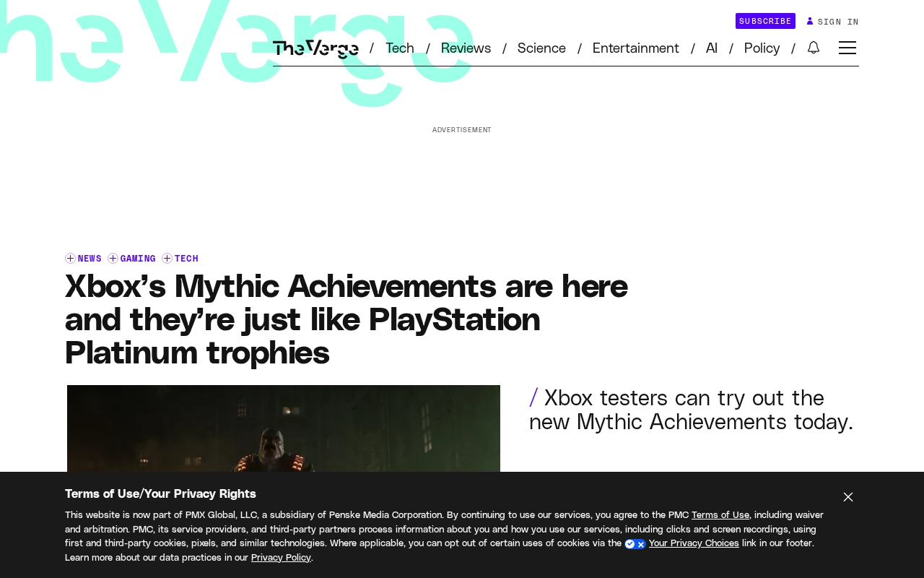Follow Tech topic plus icon

coord(167,259)
